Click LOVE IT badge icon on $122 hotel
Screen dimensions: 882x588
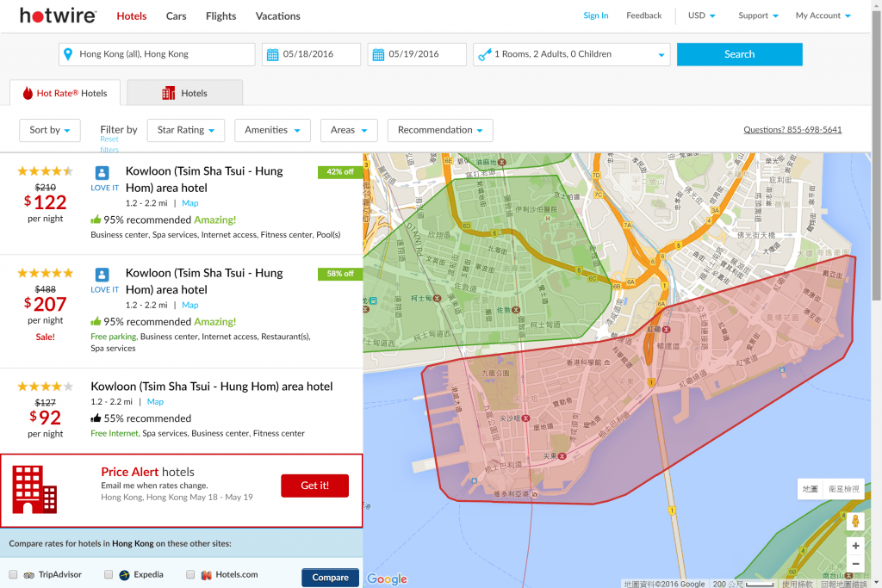102,172
